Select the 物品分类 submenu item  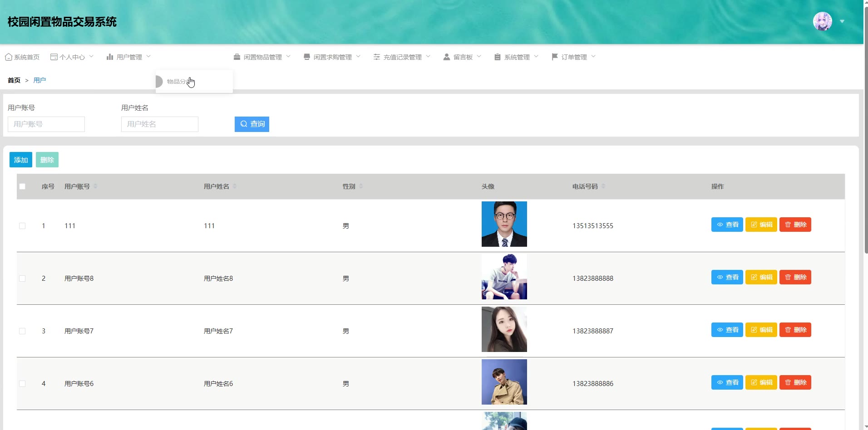click(x=177, y=82)
